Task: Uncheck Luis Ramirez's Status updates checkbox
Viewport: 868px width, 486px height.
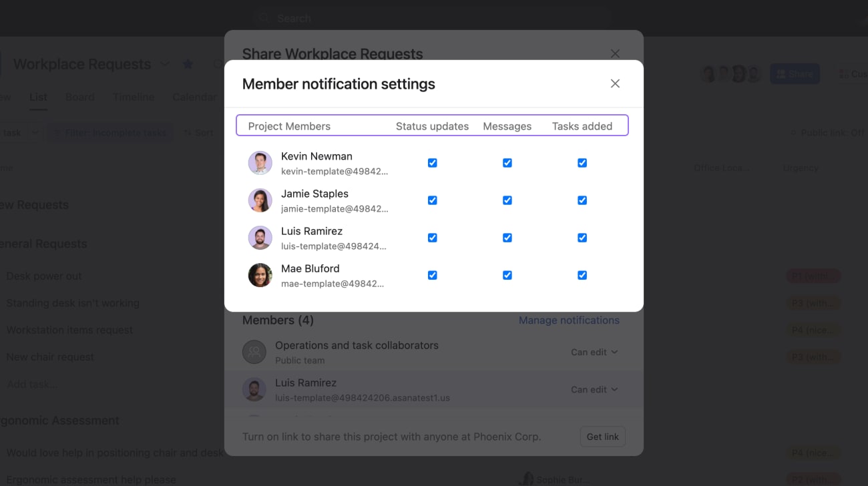Action: (433, 238)
